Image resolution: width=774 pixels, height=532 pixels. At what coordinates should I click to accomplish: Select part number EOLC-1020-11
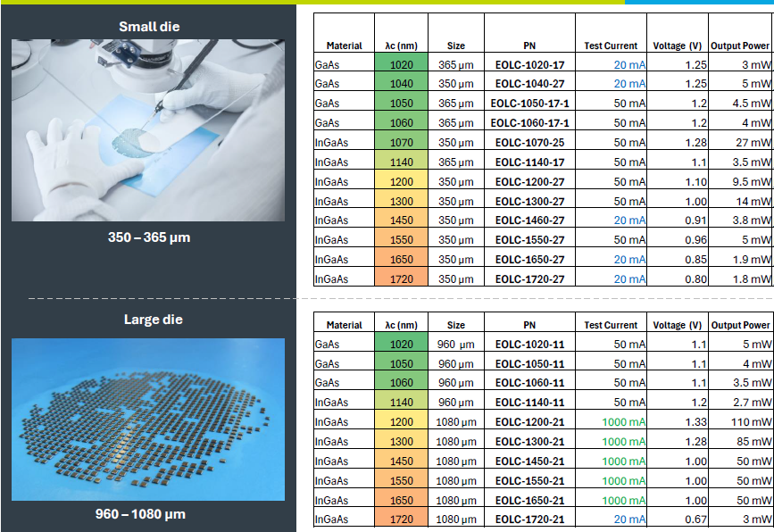coord(529,345)
